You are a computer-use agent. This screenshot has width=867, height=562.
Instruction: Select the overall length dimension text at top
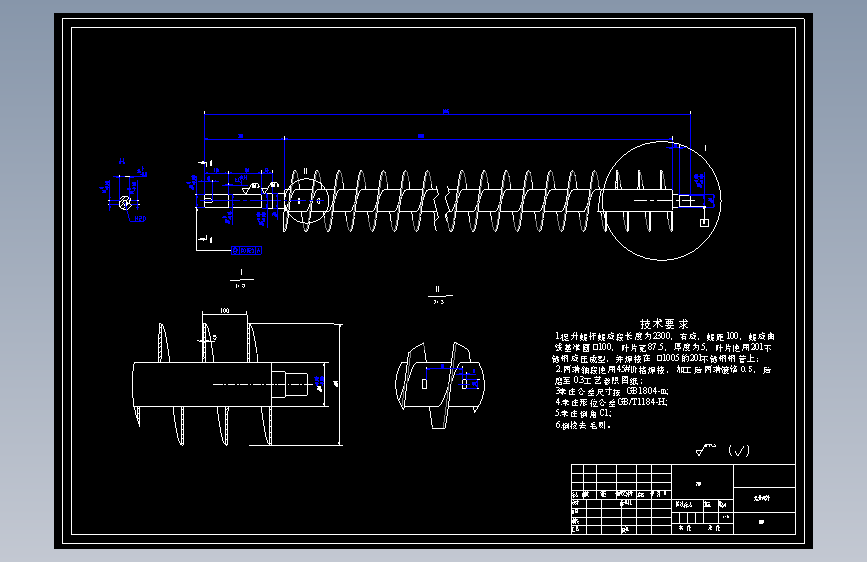(x=446, y=111)
